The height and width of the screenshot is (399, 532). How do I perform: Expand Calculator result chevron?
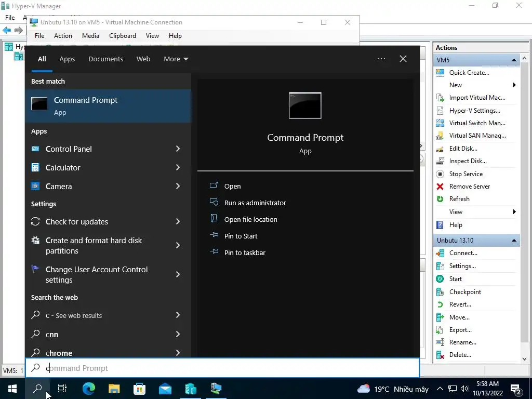pos(178,167)
